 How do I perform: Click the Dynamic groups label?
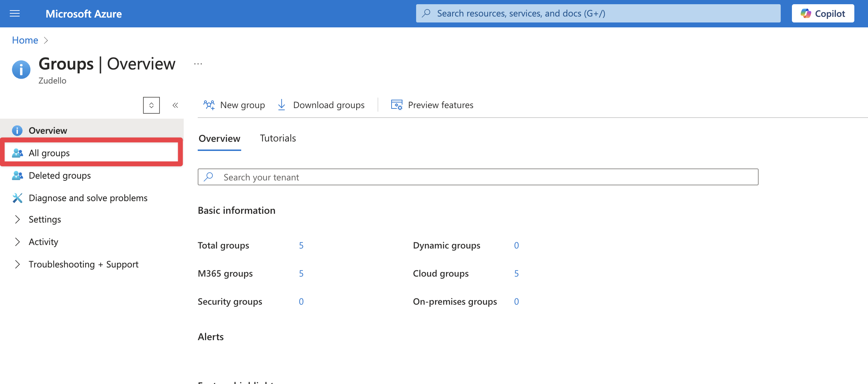tap(447, 245)
